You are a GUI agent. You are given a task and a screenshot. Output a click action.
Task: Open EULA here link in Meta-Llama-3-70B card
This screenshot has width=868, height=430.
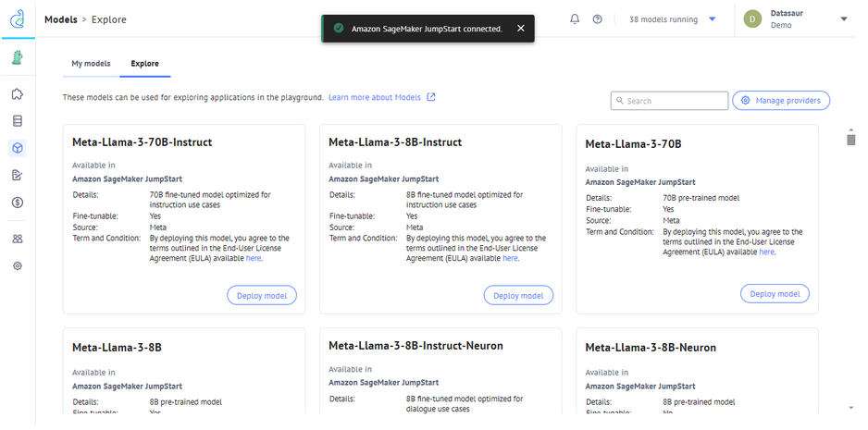pos(766,252)
